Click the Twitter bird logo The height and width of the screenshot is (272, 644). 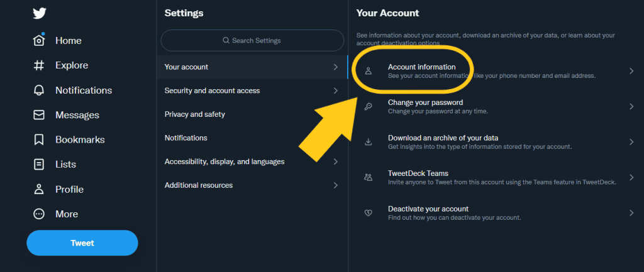pos(40,14)
